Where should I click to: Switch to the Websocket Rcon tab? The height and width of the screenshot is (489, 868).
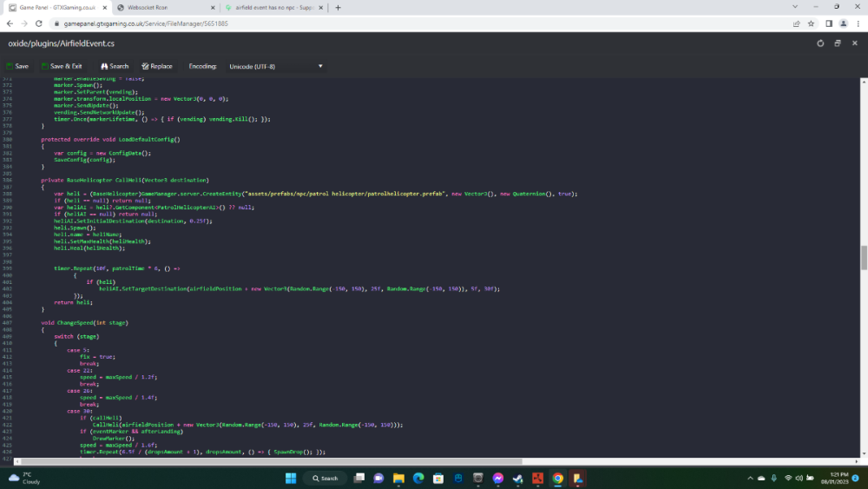click(165, 8)
